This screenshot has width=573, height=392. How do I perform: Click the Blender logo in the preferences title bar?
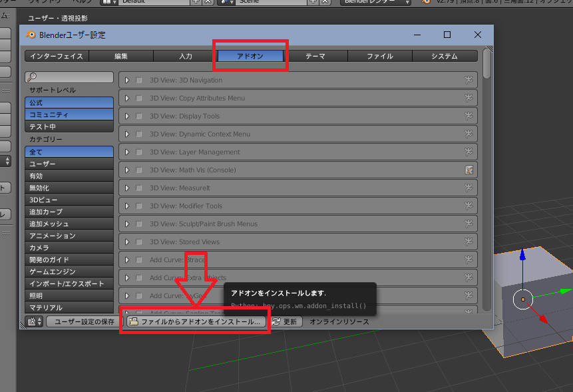pos(31,35)
